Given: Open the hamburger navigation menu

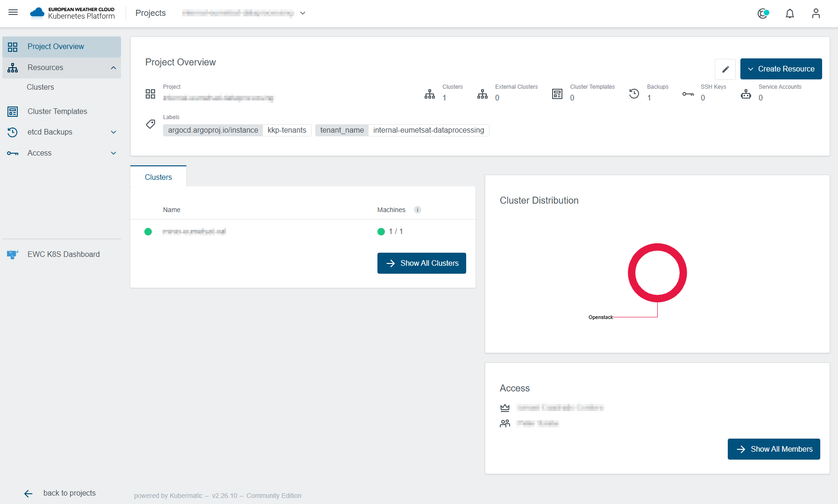Looking at the screenshot, I should (13, 13).
